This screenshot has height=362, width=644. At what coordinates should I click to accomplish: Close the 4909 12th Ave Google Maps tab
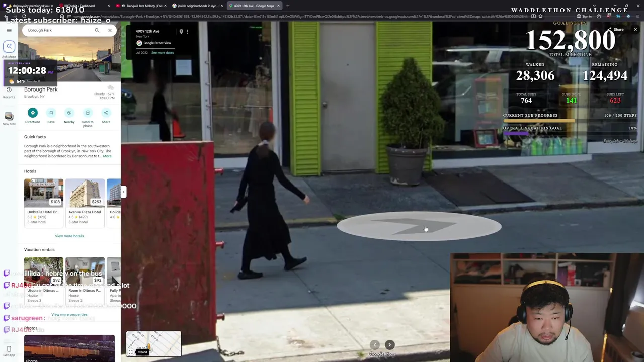pyautogui.click(x=278, y=6)
